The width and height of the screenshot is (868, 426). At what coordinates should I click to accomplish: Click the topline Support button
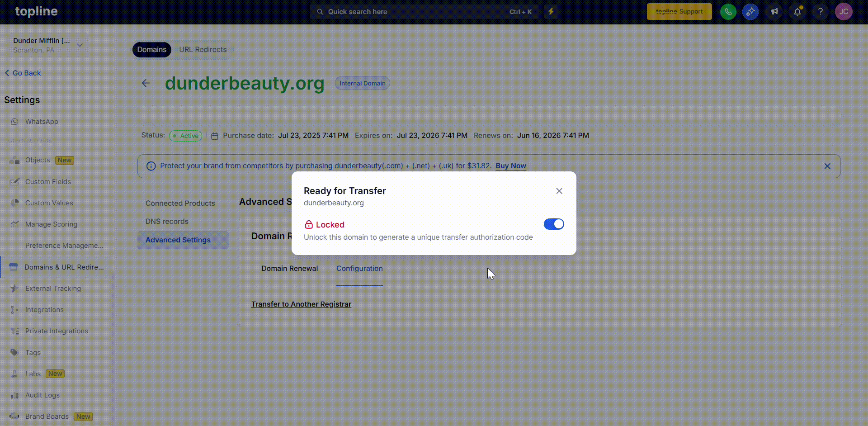(x=679, y=12)
